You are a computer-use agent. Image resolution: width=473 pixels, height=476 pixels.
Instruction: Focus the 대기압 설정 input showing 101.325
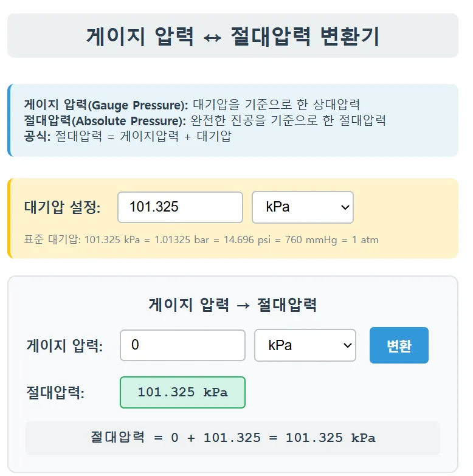[180, 207]
